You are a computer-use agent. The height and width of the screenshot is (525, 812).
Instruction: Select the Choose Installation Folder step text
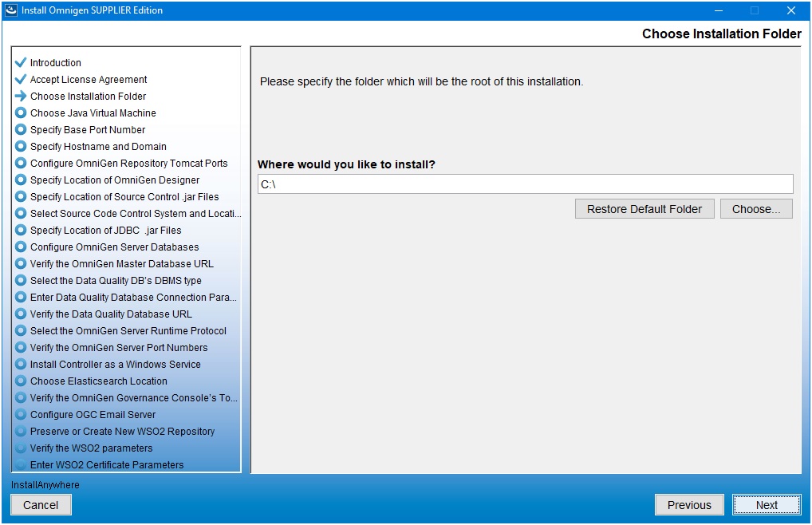point(88,96)
